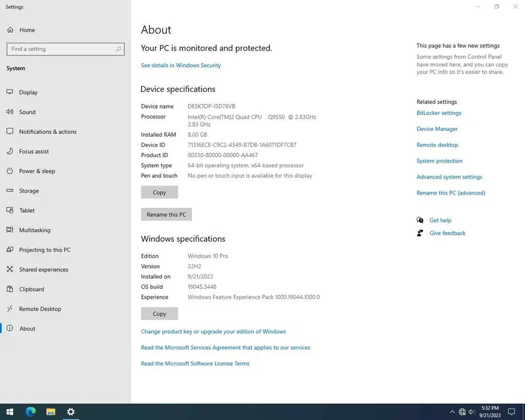Click the network globe tray icon
525x420 pixels.
click(x=462, y=412)
